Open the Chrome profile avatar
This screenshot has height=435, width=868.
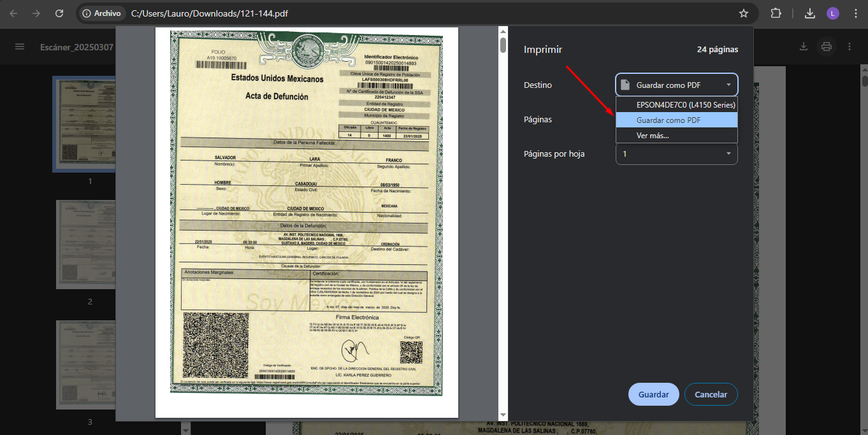coord(833,13)
